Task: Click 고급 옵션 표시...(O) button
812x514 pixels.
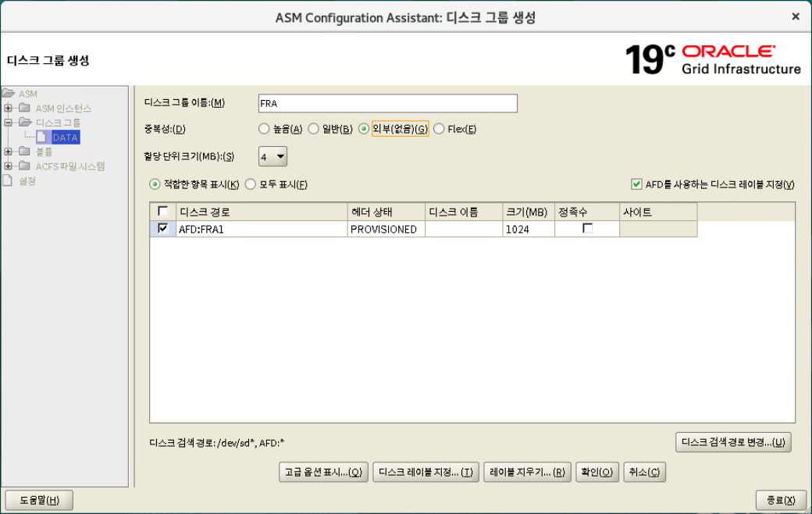Action: click(x=324, y=472)
